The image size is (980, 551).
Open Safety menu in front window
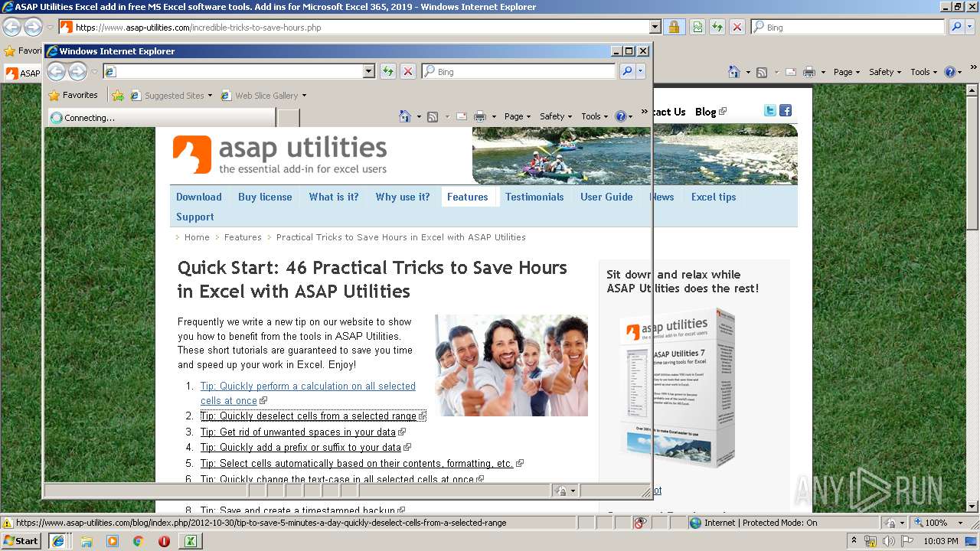click(x=556, y=116)
